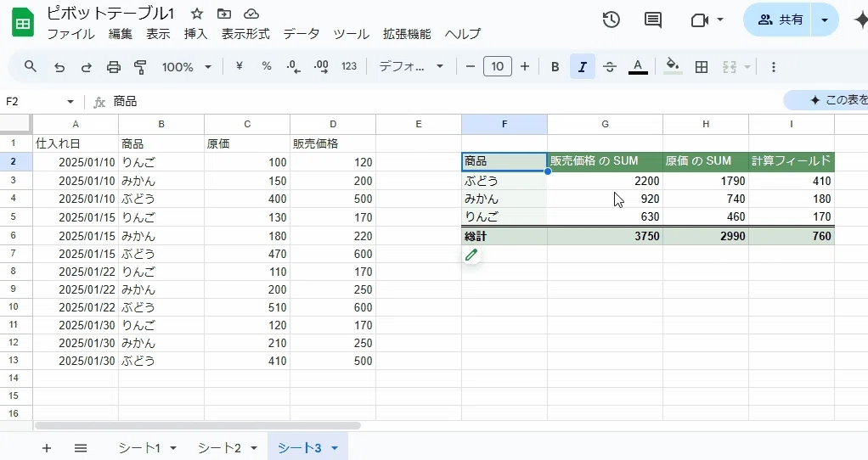The height and width of the screenshot is (460, 868).
Task: Click the pivot table edit pencil icon
Action: click(471, 255)
